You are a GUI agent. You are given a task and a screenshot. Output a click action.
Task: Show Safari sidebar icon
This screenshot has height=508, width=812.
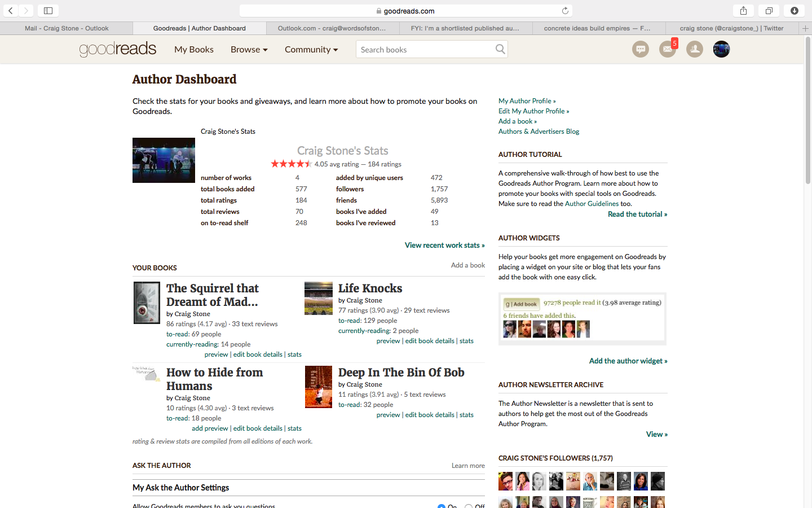[x=48, y=11]
